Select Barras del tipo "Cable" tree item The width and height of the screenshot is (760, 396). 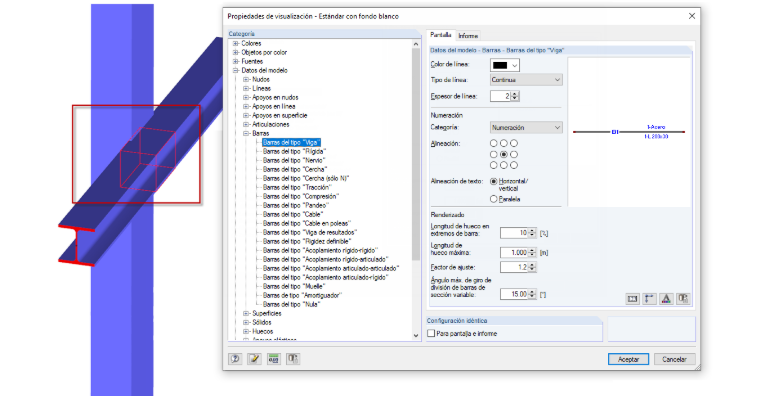(293, 215)
